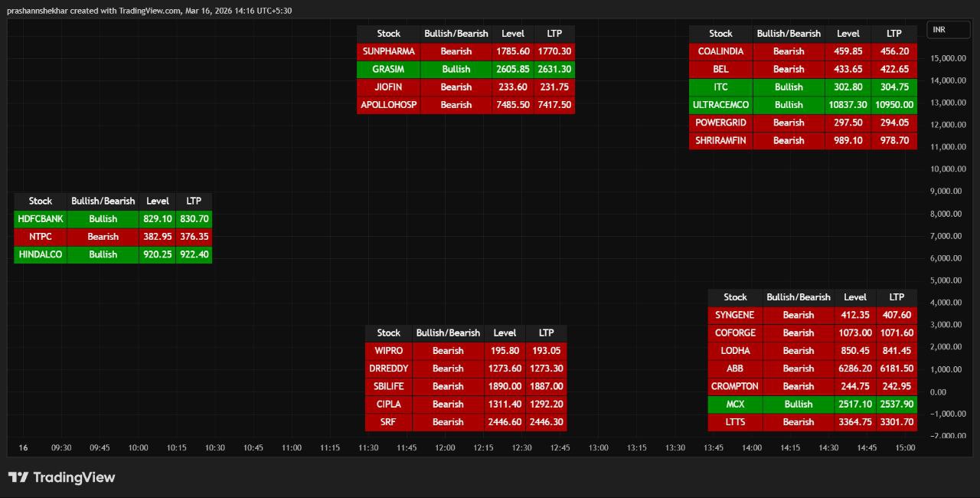Click MCX's Bullish status cell

tap(799, 404)
